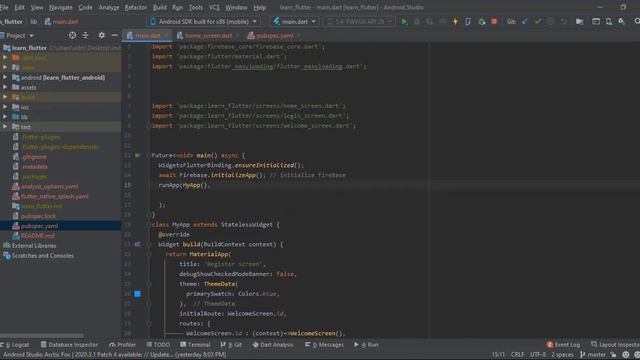This screenshot has width=640, height=360.
Task: Open the Database Inspector tool window
Action: click(69, 344)
